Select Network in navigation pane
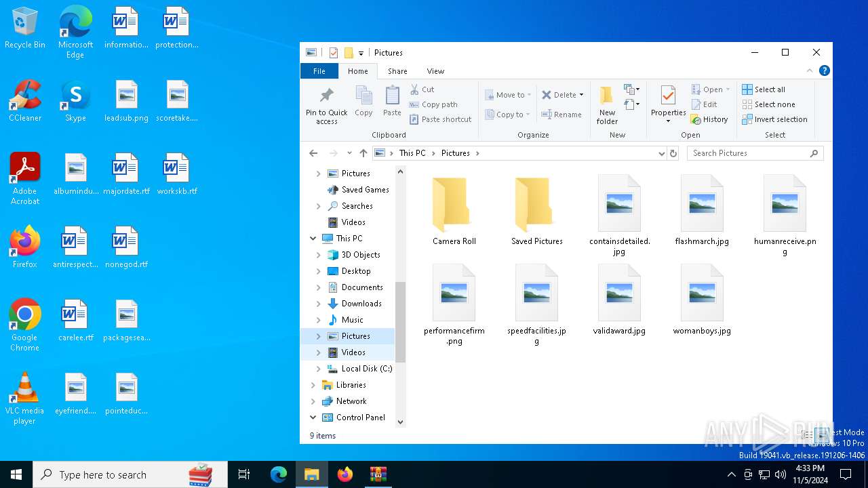This screenshot has height=488, width=868. click(x=351, y=401)
